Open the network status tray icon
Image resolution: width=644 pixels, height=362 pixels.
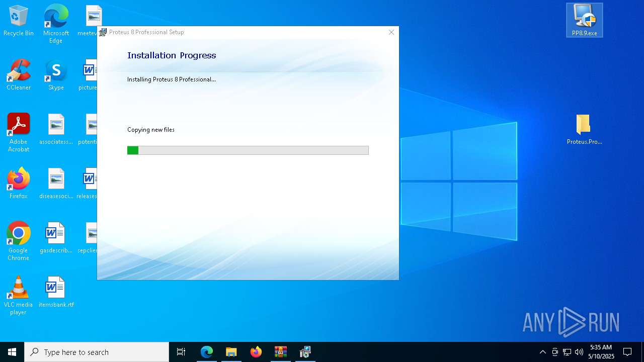tap(567, 352)
